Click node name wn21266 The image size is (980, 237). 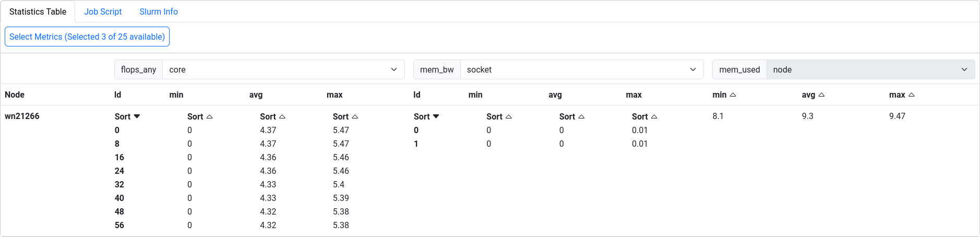coord(22,116)
